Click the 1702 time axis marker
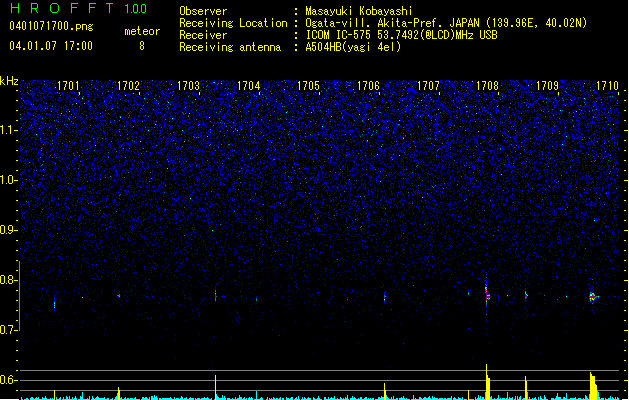Screen dimensions: 629x400 (x=128, y=86)
